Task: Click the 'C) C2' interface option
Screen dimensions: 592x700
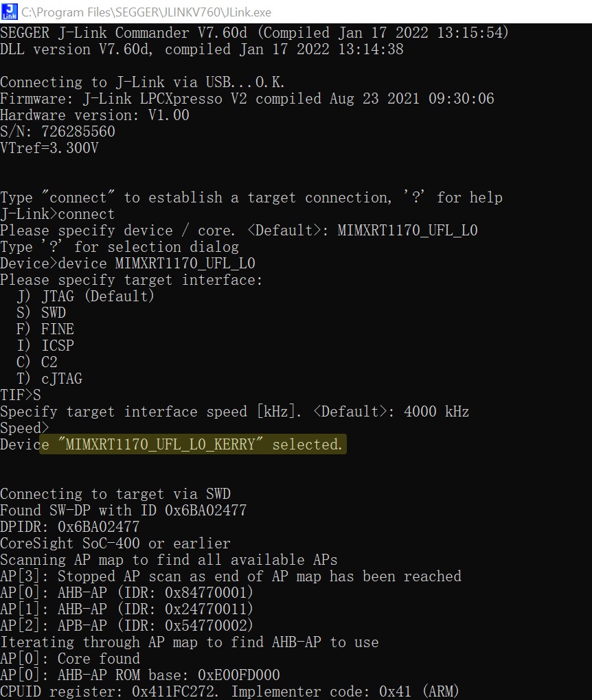Action: (x=37, y=362)
